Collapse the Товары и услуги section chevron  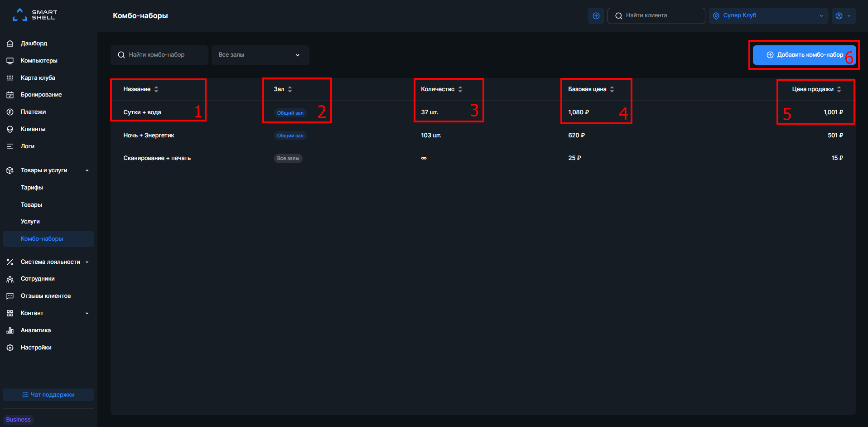point(87,170)
